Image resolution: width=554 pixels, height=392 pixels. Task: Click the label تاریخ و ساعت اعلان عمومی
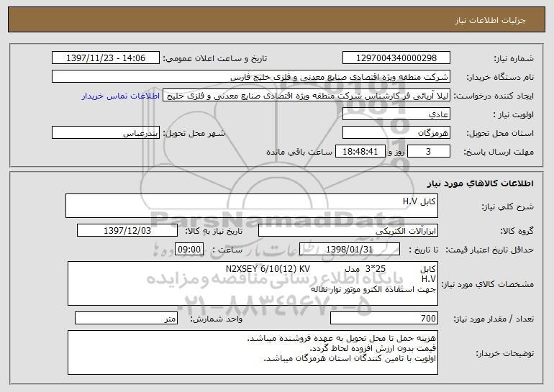pos(215,58)
